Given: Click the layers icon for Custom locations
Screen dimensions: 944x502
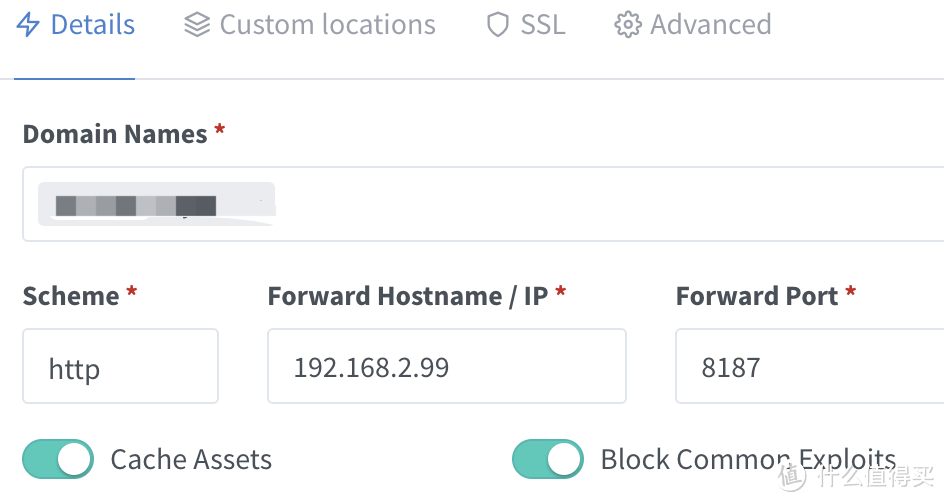Looking at the screenshot, I should pos(197,25).
